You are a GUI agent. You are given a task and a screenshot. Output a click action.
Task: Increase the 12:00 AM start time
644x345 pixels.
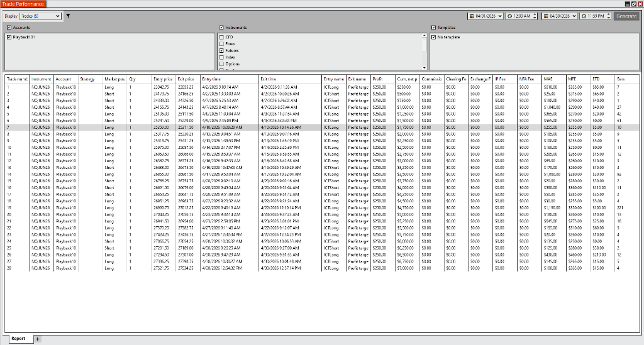(535, 14)
